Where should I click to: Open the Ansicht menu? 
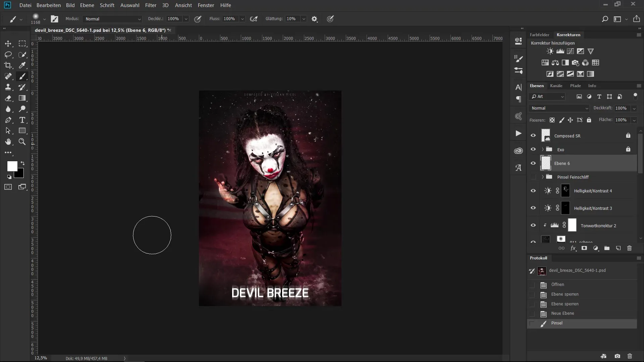tap(183, 5)
